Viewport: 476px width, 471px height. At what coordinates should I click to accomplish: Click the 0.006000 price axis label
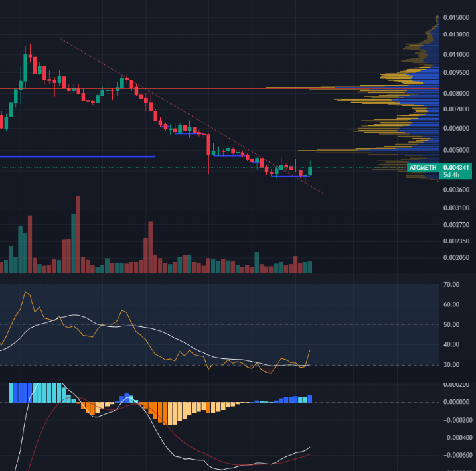tap(456, 129)
